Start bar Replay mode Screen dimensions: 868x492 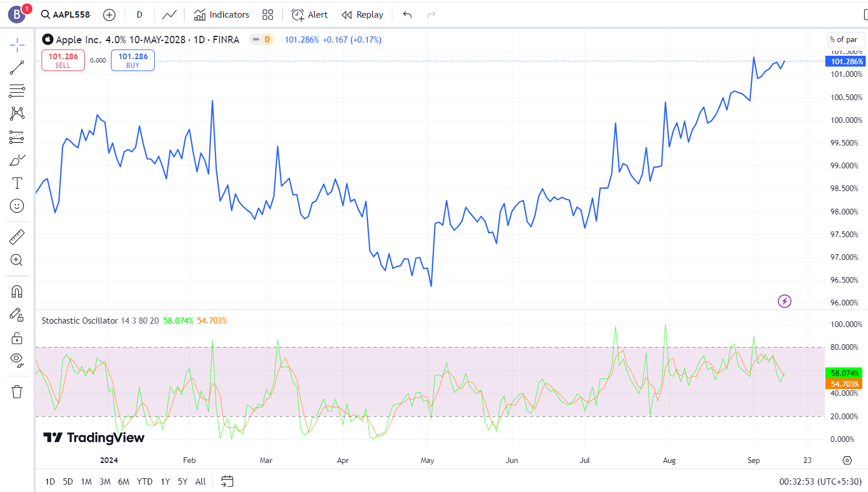coord(362,15)
